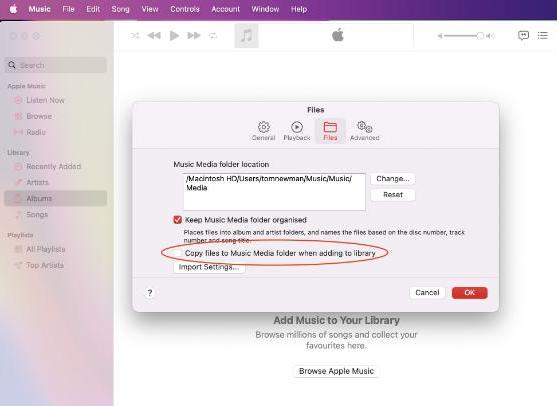Open Listen Now in the sidebar
The image size is (557, 406).
coord(56,101)
